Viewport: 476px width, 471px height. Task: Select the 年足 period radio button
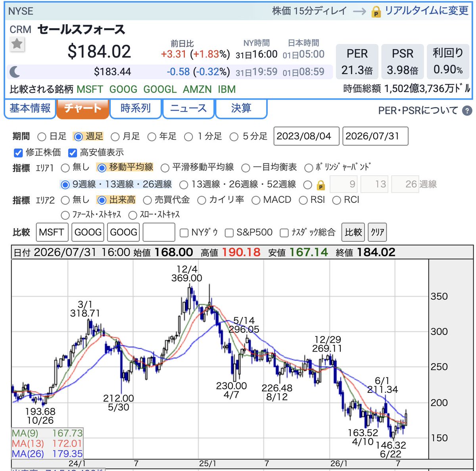pos(152,137)
